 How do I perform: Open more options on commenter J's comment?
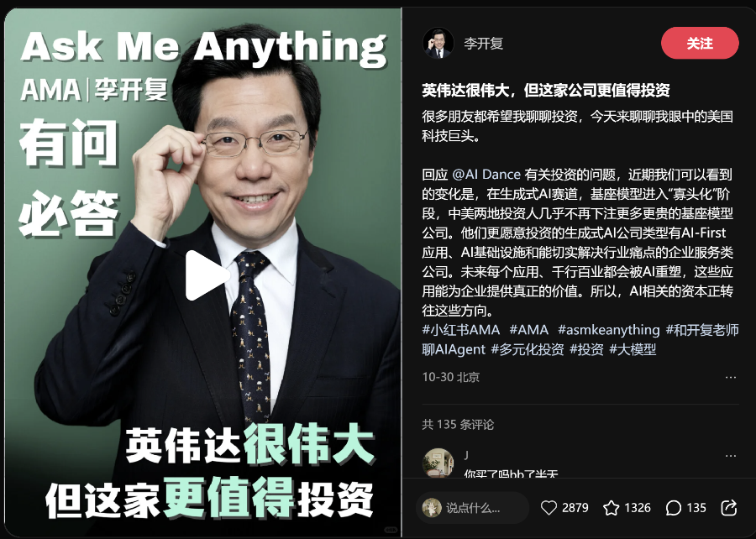731,455
